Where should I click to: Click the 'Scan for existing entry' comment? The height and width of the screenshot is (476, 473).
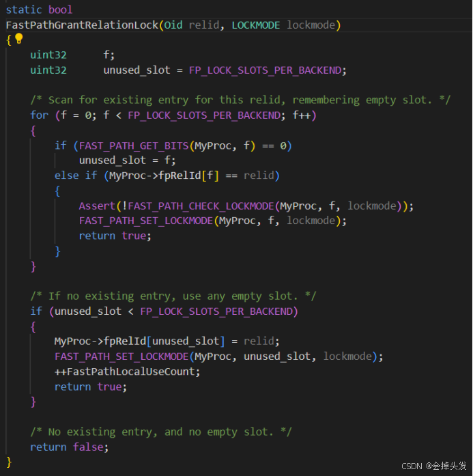(240, 100)
